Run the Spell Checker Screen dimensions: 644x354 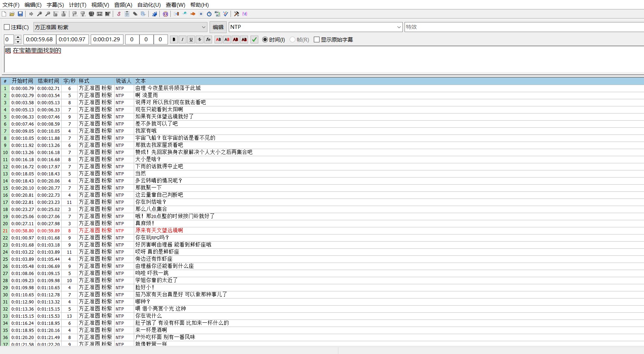[x=226, y=14]
